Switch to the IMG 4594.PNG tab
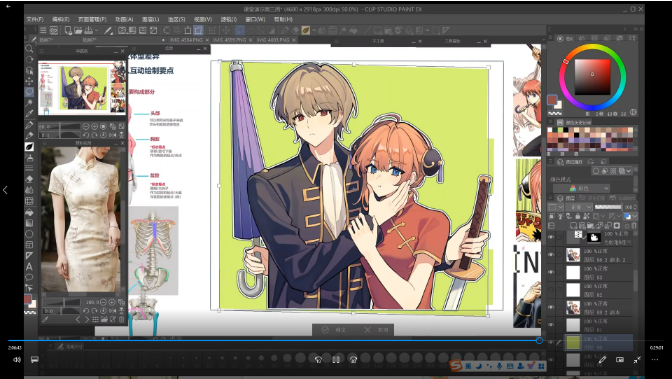The width and height of the screenshot is (672, 379). point(186,39)
